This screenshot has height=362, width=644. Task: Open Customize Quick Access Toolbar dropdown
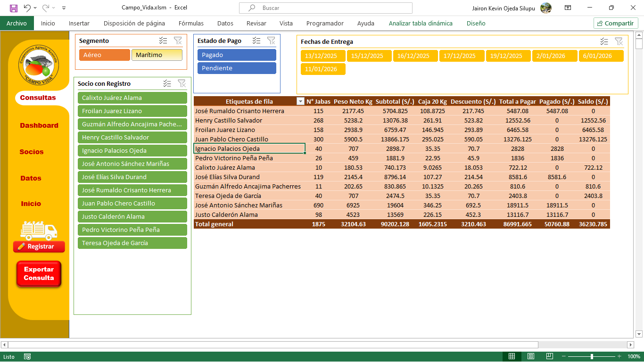[x=64, y=8]
